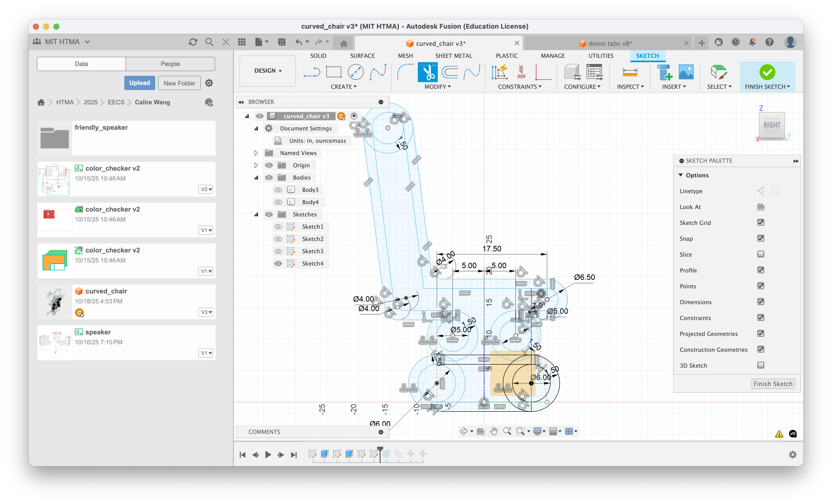This screenshot has width=832, height=504.
Task: Open the V3 version dropdown for curved_chair
Action: tap(206, 312)
